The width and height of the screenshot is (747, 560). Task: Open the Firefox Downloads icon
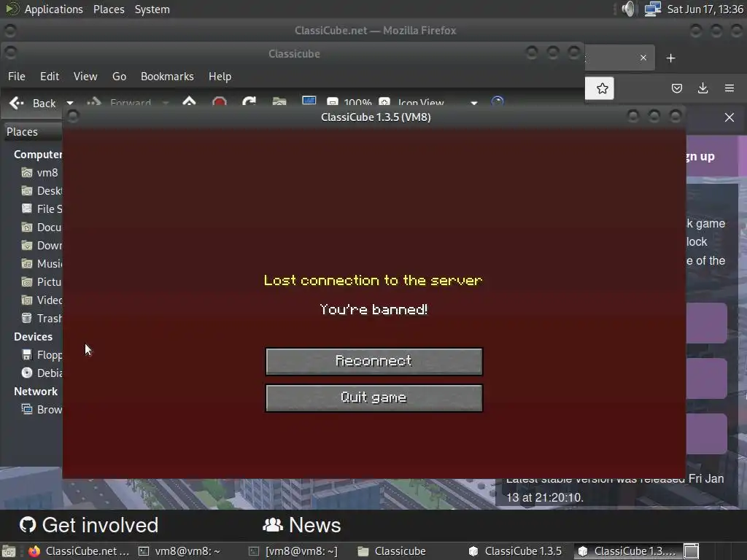[703, 88]
